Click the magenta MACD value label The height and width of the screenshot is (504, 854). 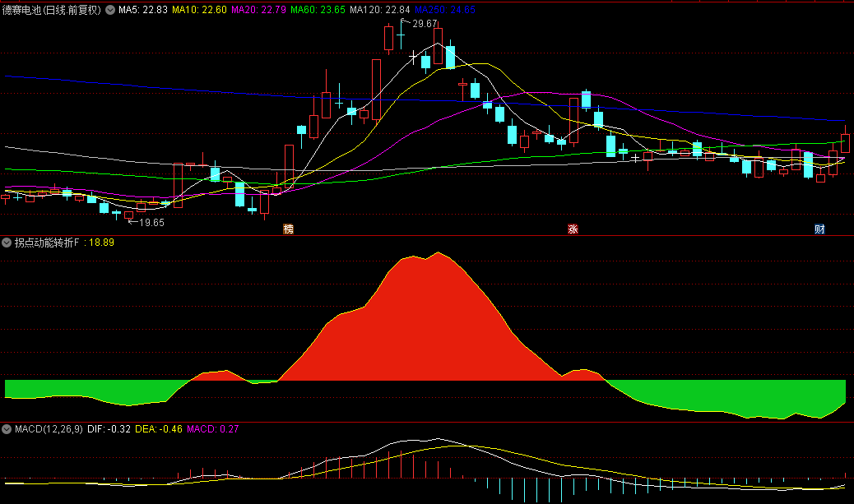tap(213, 429)
